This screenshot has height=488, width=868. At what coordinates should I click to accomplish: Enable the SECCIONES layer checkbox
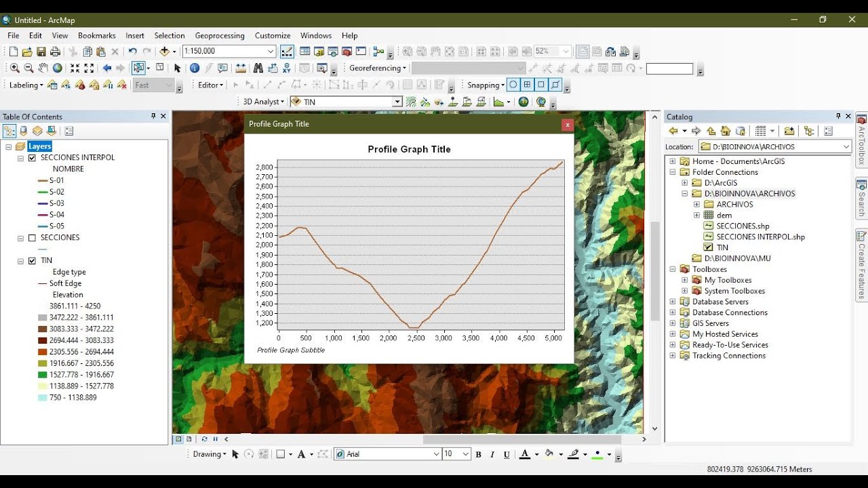click(32, 238)
